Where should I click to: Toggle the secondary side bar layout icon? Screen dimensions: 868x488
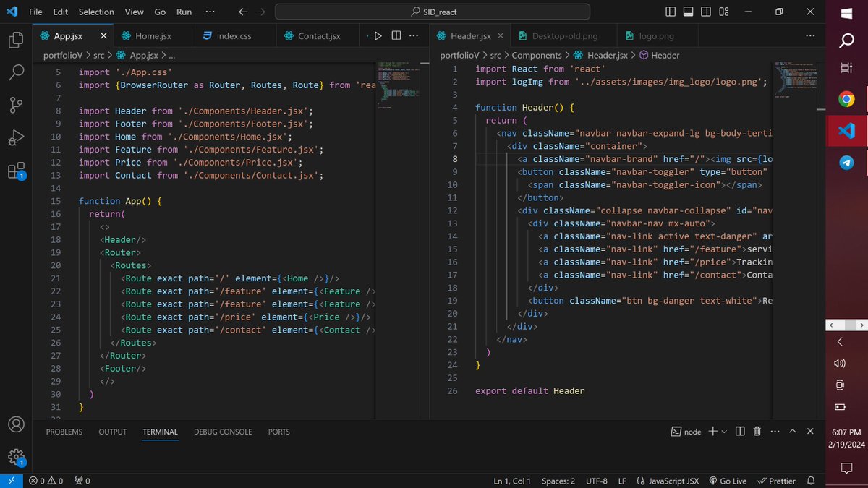(x=705, y=12)
